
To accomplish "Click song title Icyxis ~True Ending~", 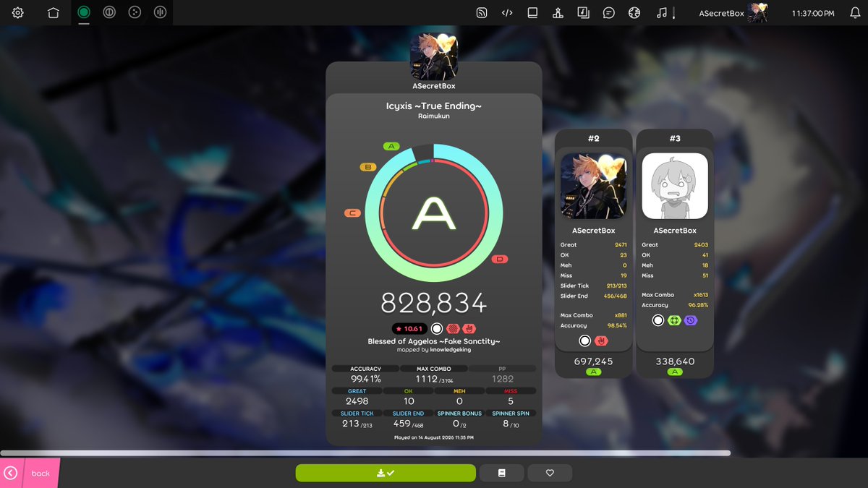I will 434,106.
